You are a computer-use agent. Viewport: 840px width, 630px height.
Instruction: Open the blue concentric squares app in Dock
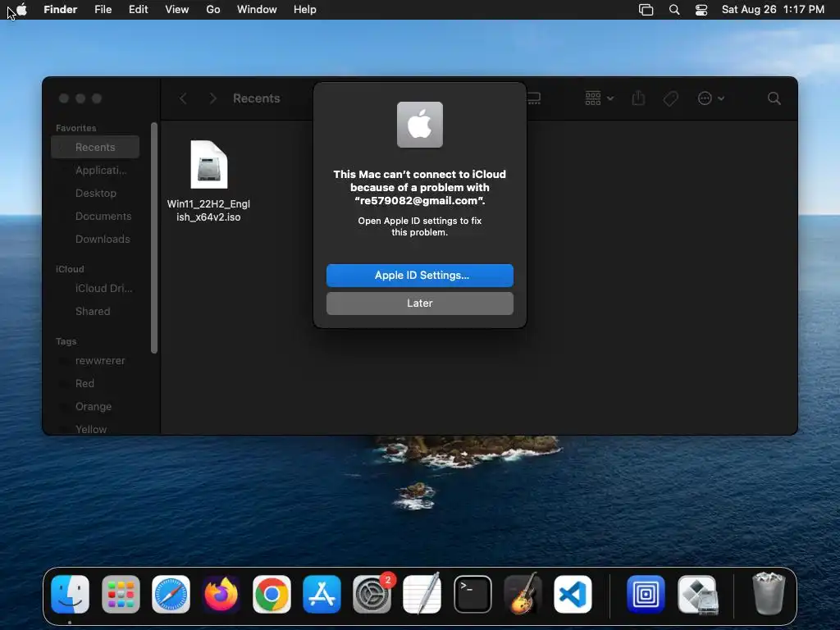click(x=646, y=594)
